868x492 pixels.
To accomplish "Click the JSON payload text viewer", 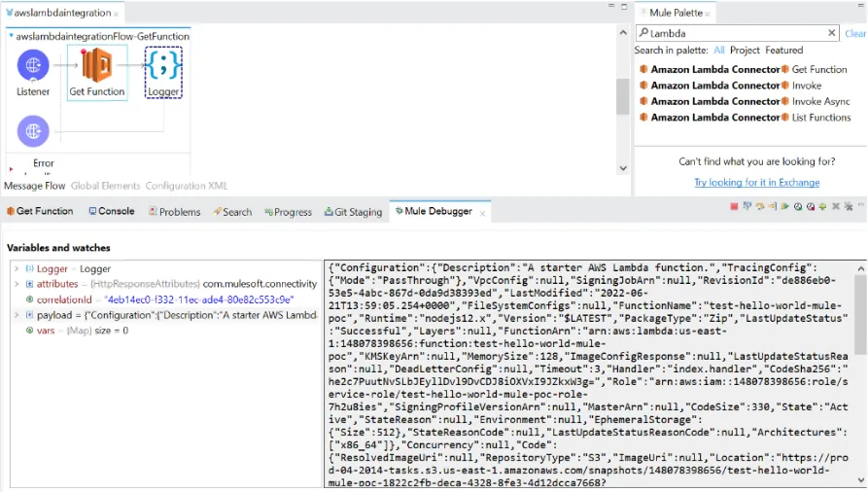I will coord(590,374).
